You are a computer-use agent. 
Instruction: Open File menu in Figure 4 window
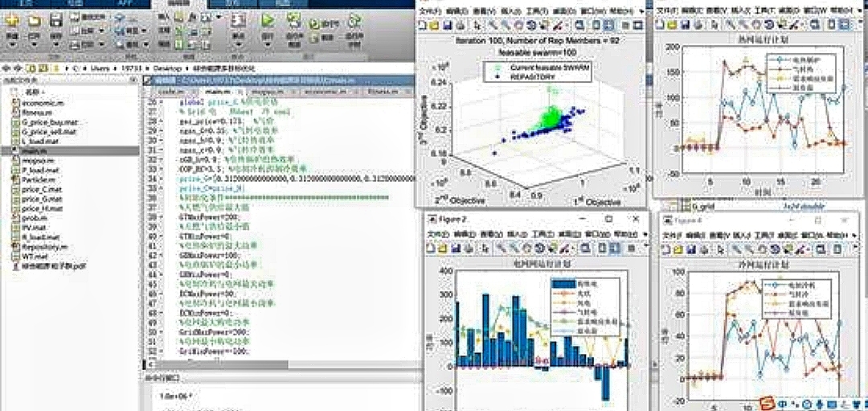(x=674, y=236)
